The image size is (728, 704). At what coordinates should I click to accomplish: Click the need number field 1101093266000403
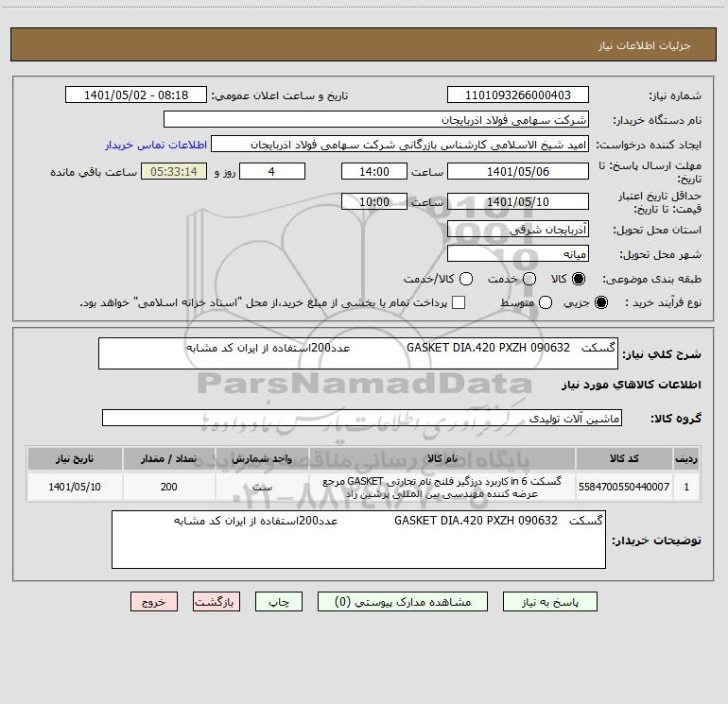[x=518, y=94]
